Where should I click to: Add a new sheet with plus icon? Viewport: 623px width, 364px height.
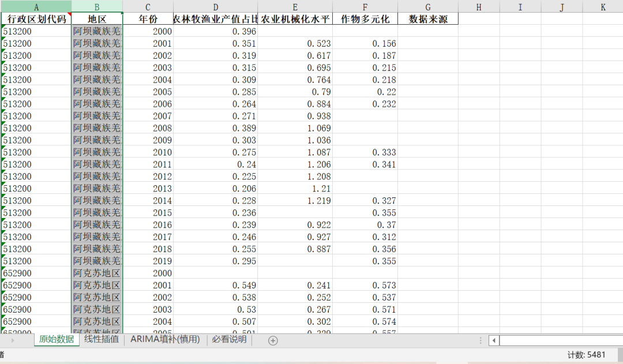pyautogui.click(x=272, y=340)
